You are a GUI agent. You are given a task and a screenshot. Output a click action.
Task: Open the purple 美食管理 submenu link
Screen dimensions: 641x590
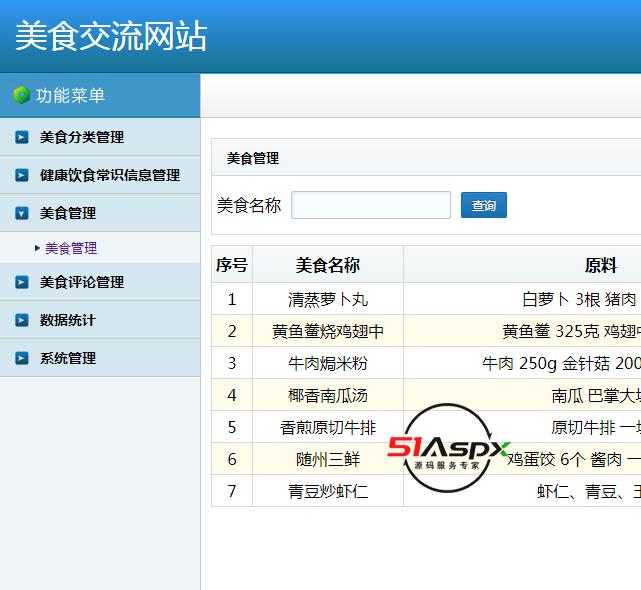[x=71, y=248]
